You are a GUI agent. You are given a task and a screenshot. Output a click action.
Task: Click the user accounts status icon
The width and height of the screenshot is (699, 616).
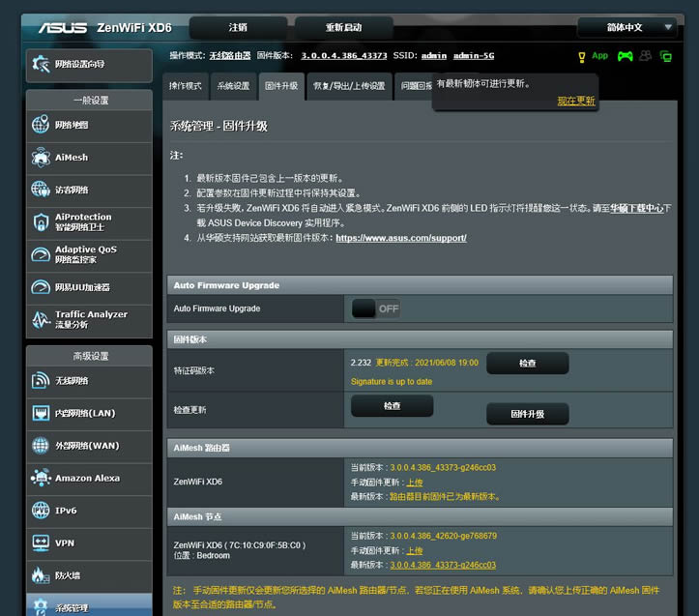click(646, 56)
